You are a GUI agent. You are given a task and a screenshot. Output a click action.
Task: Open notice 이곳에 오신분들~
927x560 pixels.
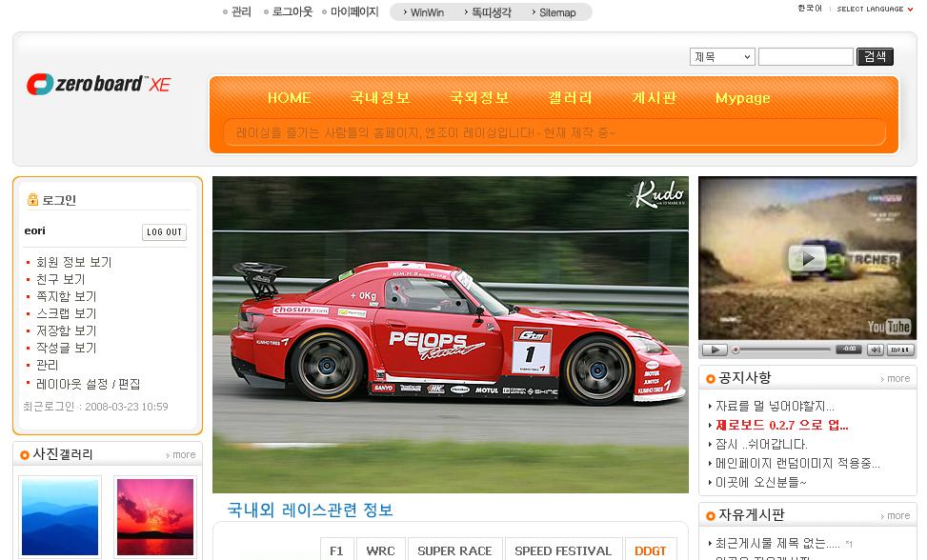pyautogui.click(x=761, y=482)
